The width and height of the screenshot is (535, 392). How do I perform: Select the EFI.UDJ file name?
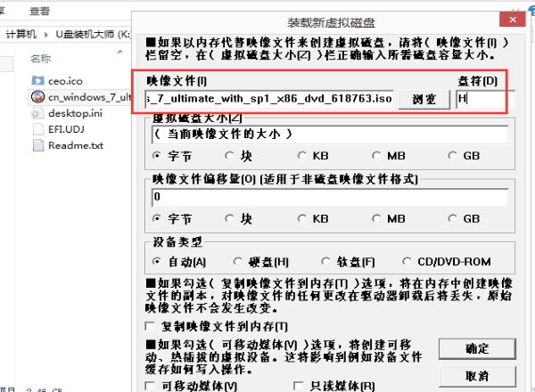[x=66, y=129]
